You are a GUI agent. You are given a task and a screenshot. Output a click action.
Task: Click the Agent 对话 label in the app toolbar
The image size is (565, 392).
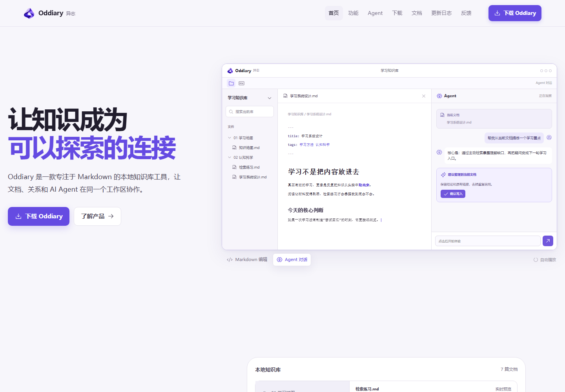[544, 83]
